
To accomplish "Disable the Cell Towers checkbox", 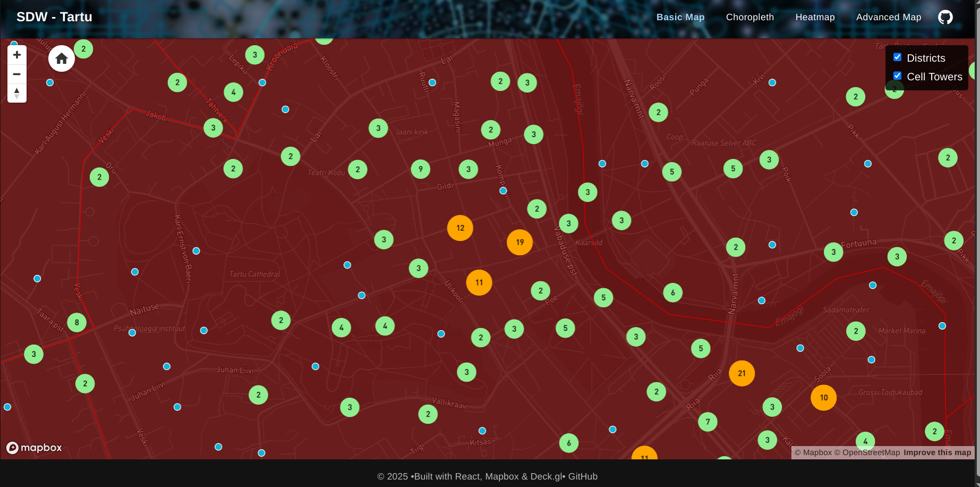I will click(898, 75).
